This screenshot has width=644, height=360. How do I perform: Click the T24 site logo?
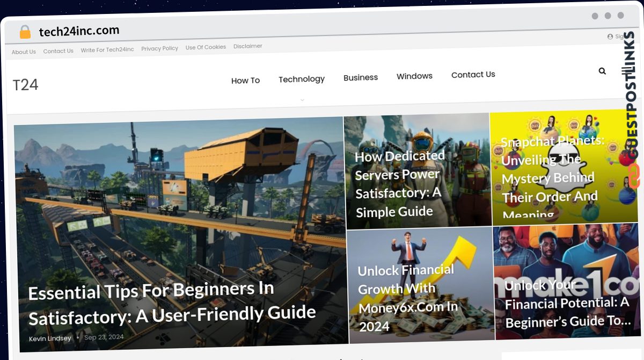tap(25, 85)
